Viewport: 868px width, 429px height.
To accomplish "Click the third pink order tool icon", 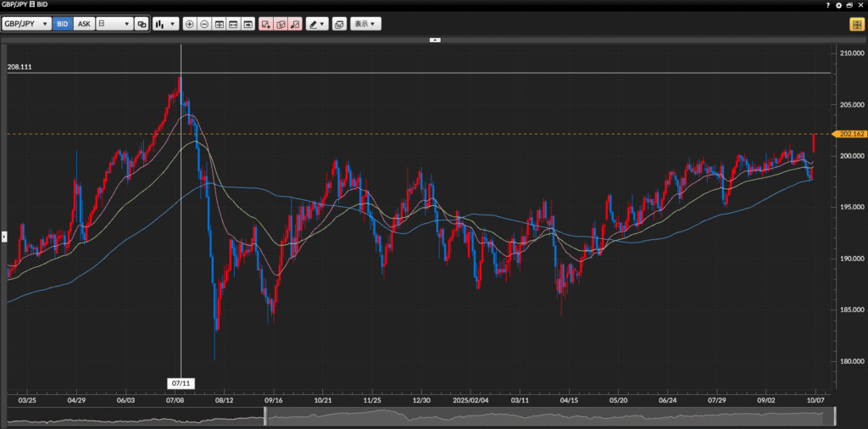I will tap(294, 24).
